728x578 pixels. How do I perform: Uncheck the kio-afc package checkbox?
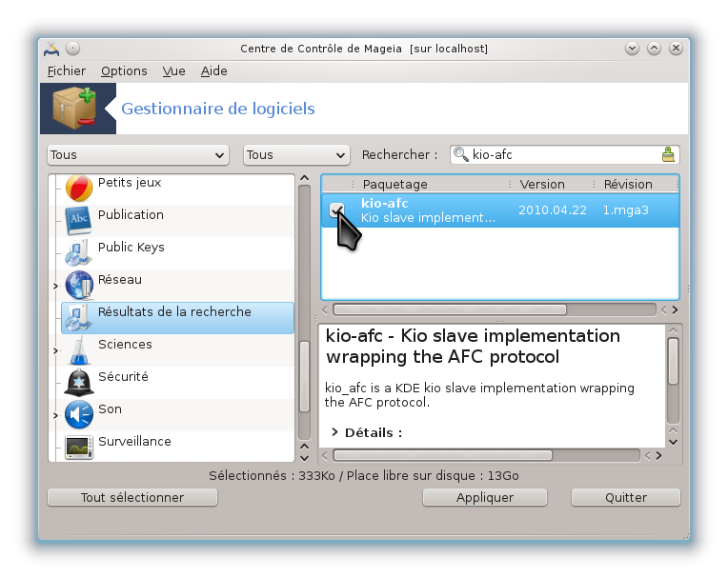[x=336, y=210]
